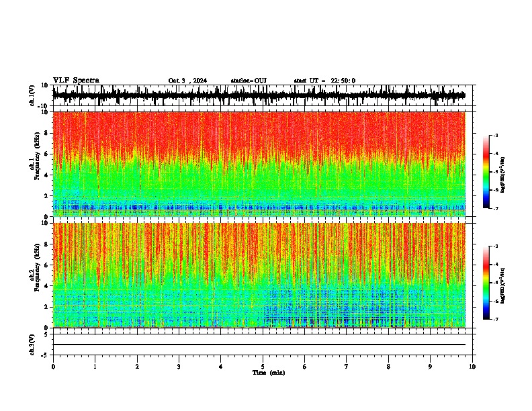
Task: Click the "-7" label on ch.2 color bar
Action: 495,319
